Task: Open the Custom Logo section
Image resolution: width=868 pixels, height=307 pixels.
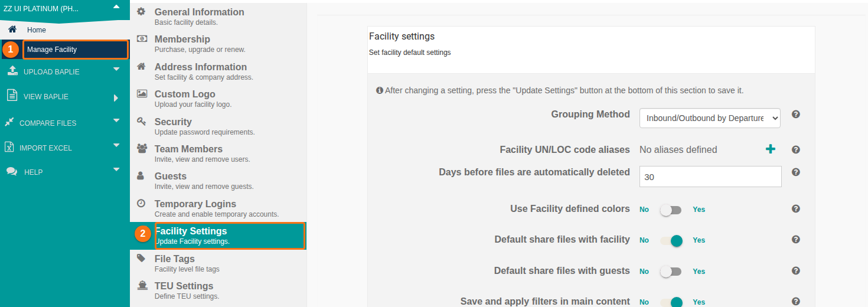Action: click(218, 99)
